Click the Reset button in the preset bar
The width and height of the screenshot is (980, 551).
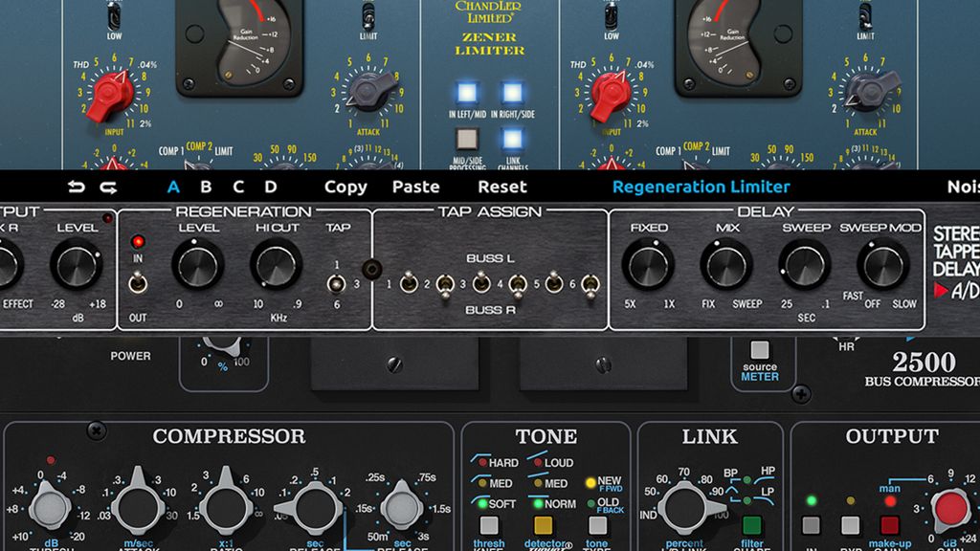[501, 187]
